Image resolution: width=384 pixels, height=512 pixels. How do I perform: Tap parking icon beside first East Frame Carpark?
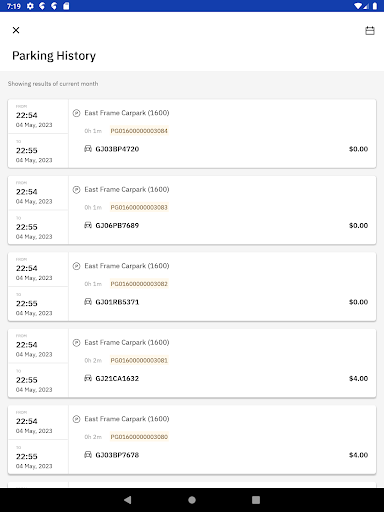pos(77,113)
